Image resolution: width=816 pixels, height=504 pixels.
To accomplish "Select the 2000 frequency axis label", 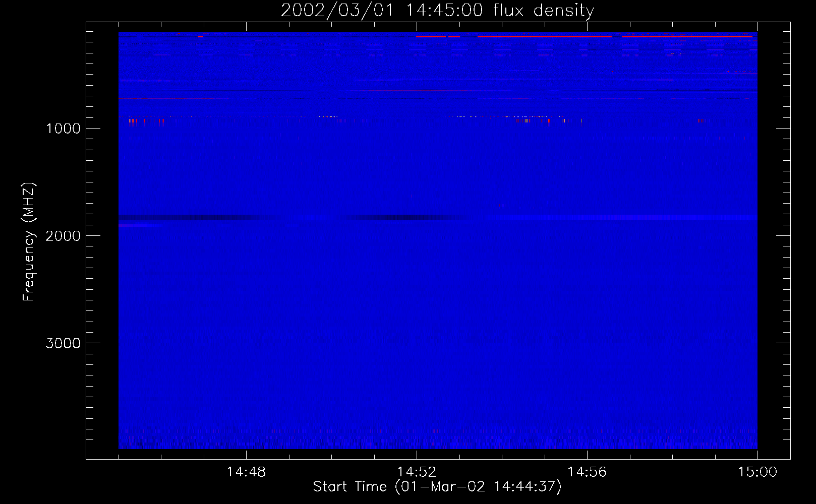I will (x=63, y=236).
